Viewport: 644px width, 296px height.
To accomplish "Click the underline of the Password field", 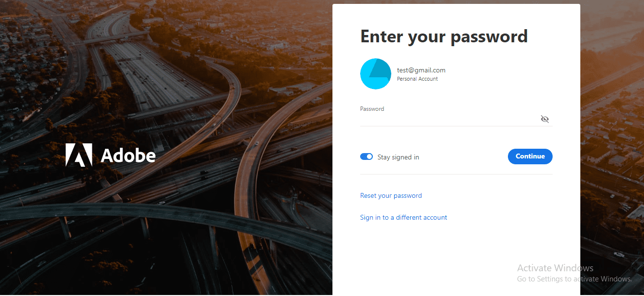I will pyautogui.click(x=456, y=126).
